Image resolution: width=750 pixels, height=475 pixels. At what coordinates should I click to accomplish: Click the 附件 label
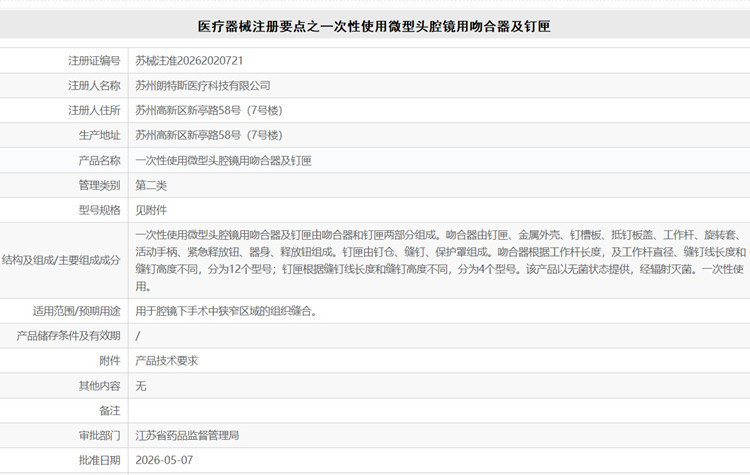(110, 361)
